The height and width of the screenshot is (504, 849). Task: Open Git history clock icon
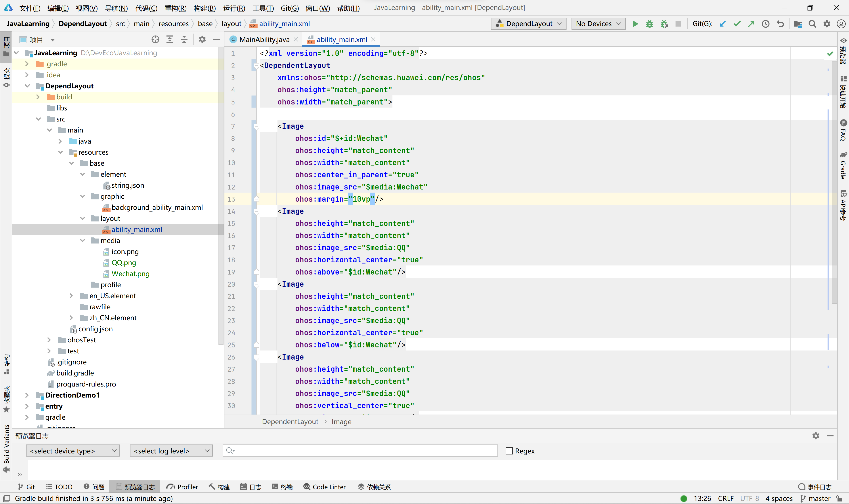point(765,24)
